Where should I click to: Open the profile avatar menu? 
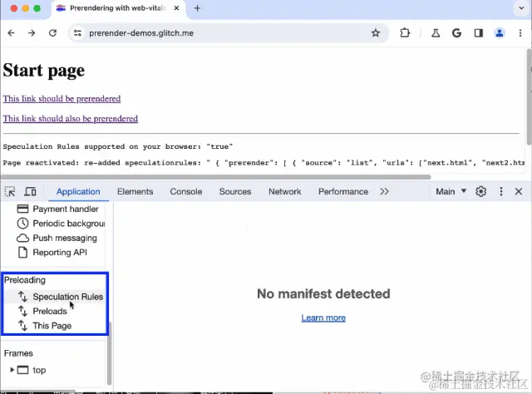[500, 33]
